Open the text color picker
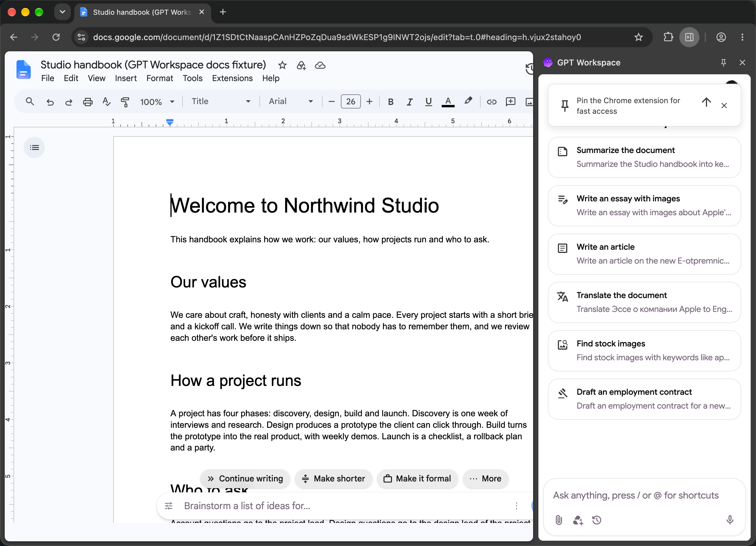This screenshot has height=546, width=756. click(448, 102)
